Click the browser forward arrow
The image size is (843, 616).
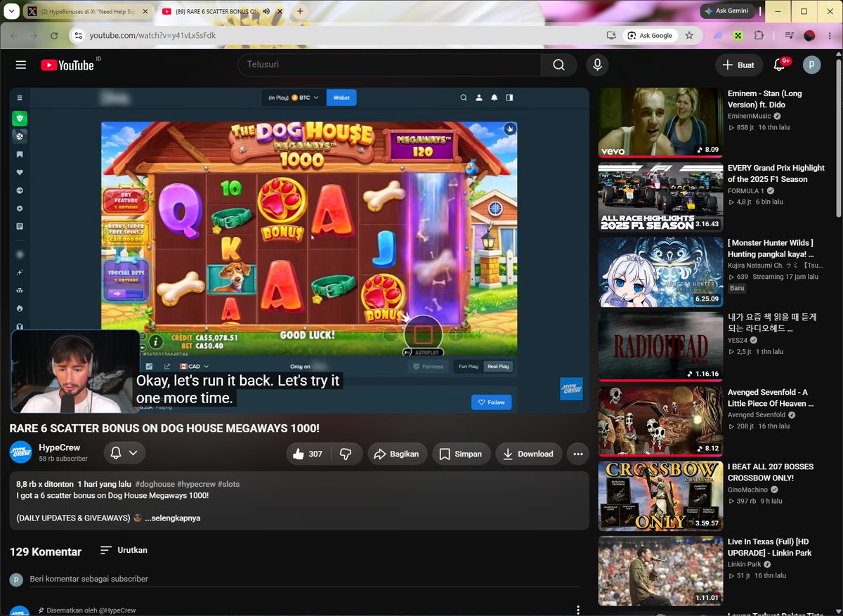(34, 35)
